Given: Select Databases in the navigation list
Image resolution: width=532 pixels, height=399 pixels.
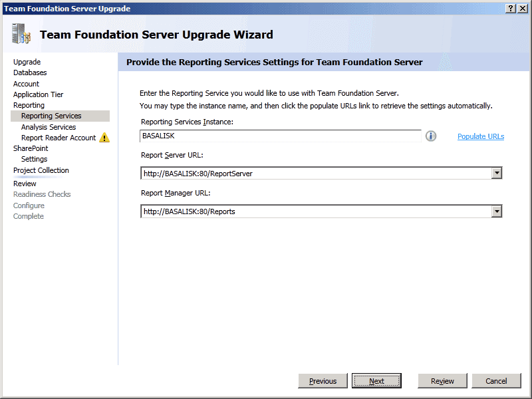Looking at the screenshot, I should click(x=30, y=72).
